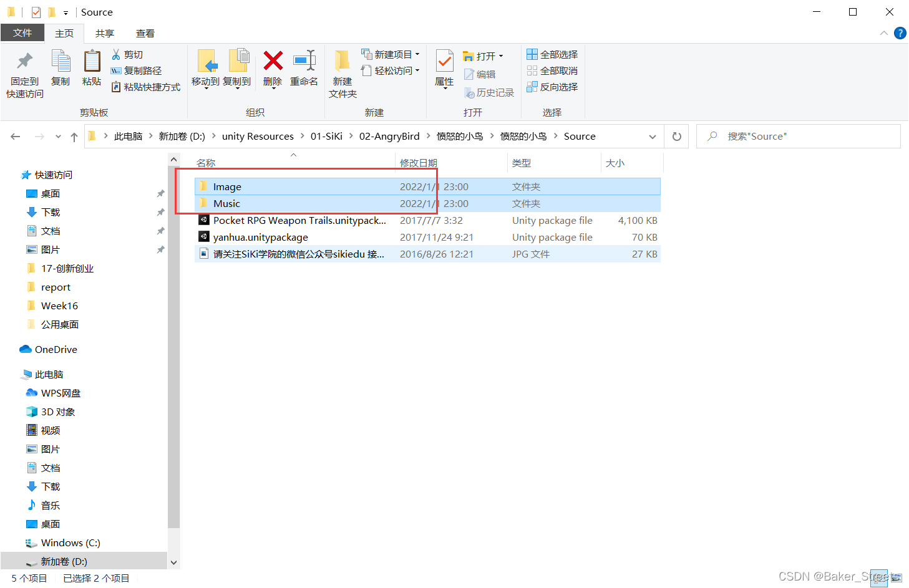Select all items in the folder
The height and width of the screenshot is (588, 909).
coord(552,55)
